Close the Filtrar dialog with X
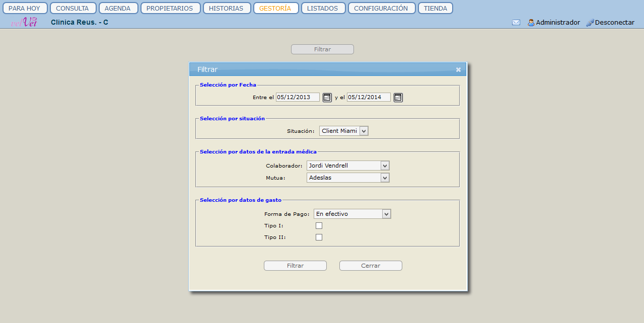 pos(458,70)
